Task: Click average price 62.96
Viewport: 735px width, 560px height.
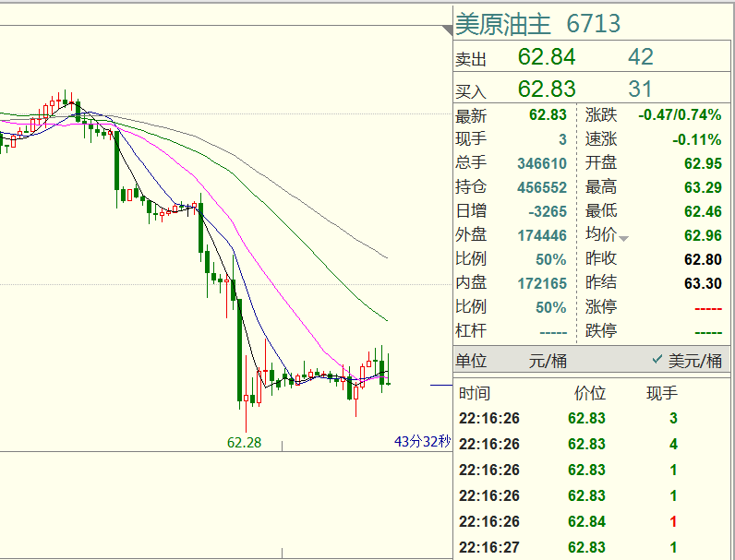Action: pos(703,235)
